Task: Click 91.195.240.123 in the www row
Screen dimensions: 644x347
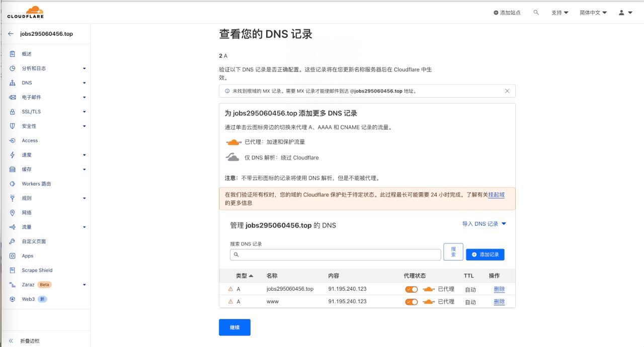Action: click(347, 302)
